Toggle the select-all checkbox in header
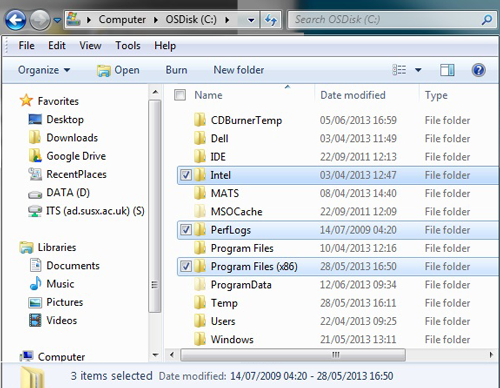 (180, 95)
